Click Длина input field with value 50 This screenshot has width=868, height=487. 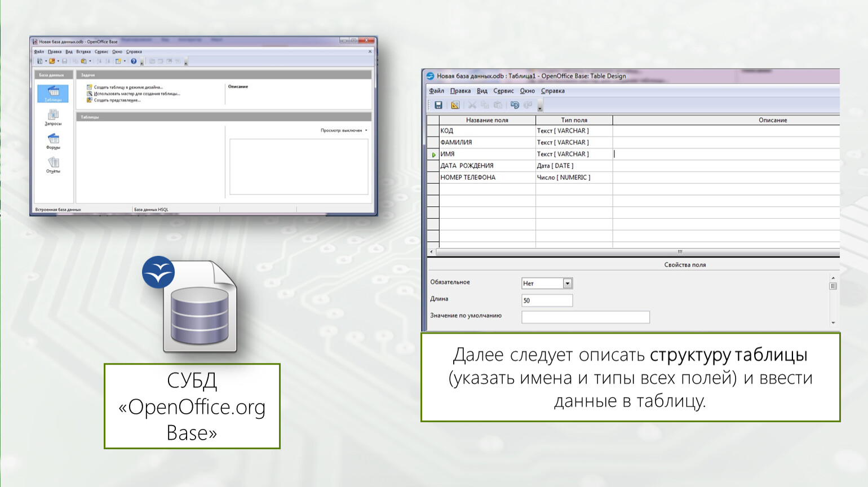click(547, 300)
